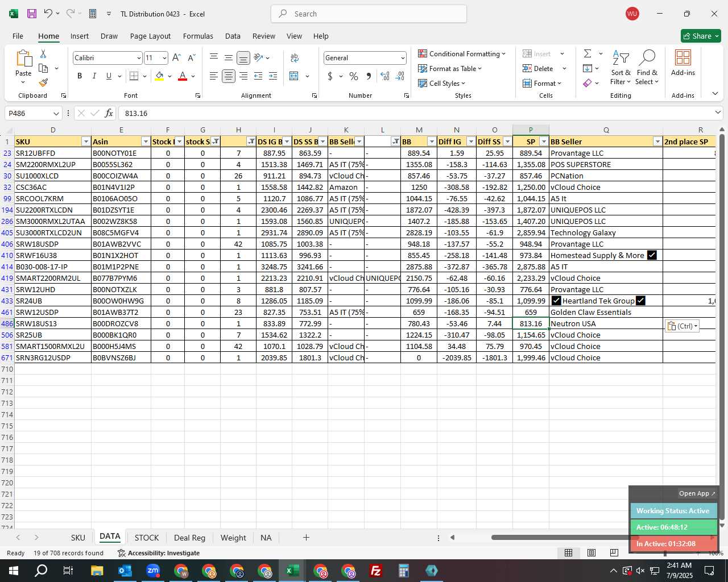
Task: Open the font color dropdown arrow
Action: pyautogui.click(x=193, y=76)
